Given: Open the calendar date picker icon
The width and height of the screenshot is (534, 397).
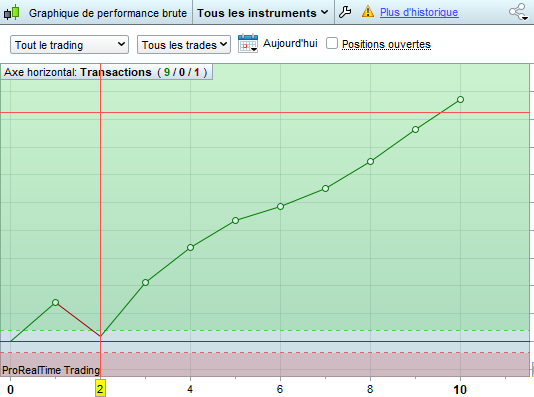Looking at the screenshot, I should 248,44.
